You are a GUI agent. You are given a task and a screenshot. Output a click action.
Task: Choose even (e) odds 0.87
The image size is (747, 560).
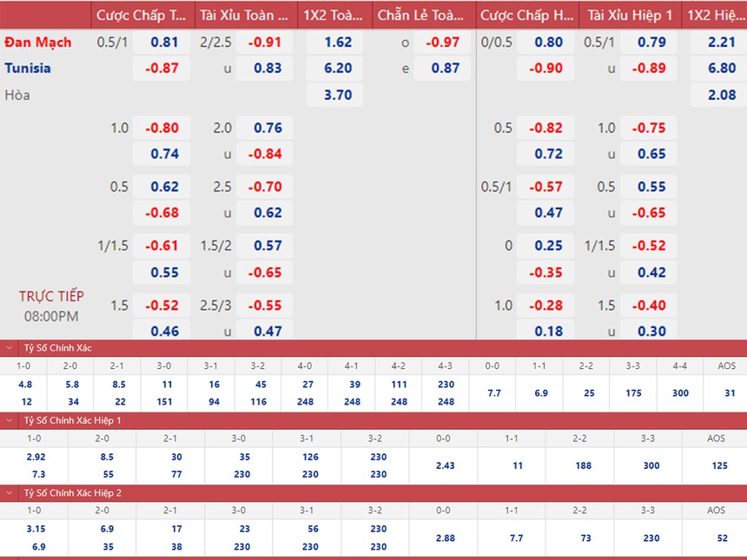tap(445, 69)
